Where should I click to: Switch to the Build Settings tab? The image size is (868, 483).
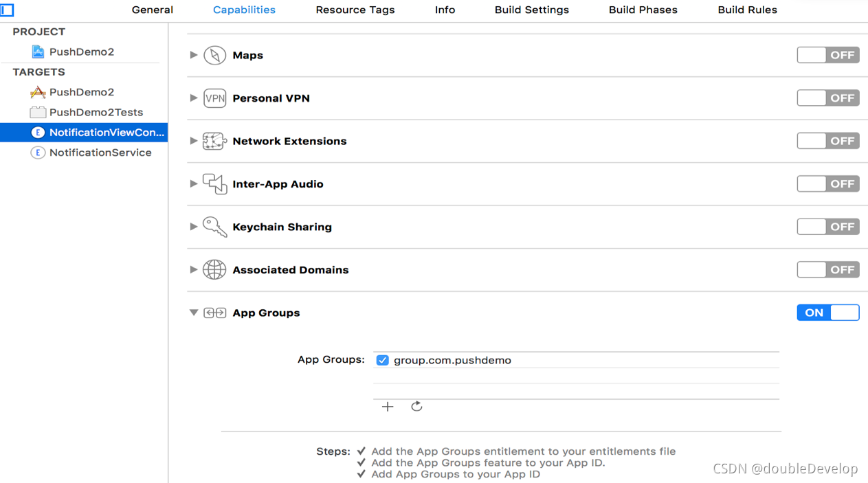click(531, 10)
